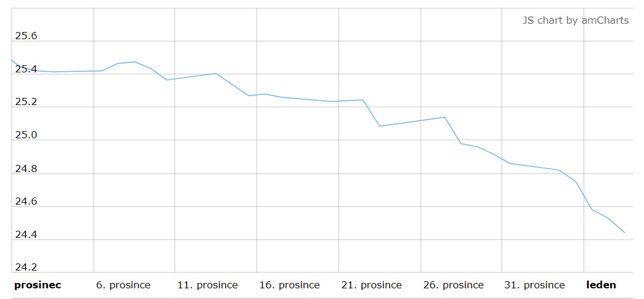Click the 'JS chart by amCharts' link
The image size is (644, 299).
[x=576, y=21]
